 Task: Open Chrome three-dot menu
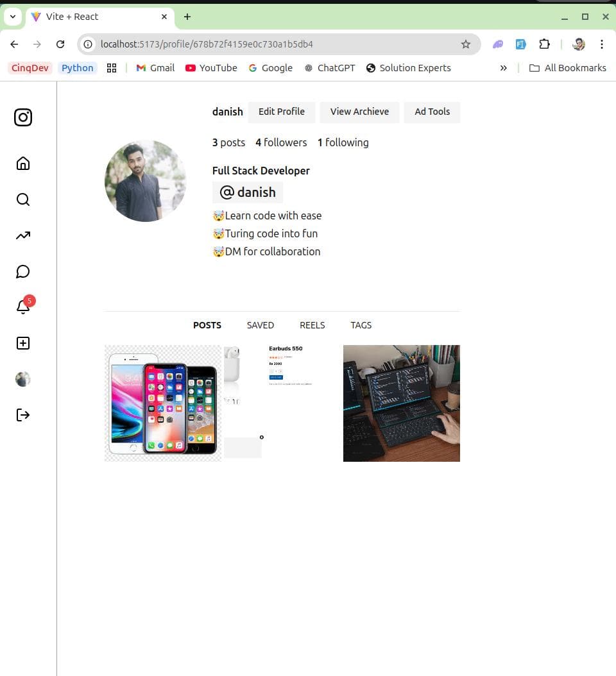point(602,44)
